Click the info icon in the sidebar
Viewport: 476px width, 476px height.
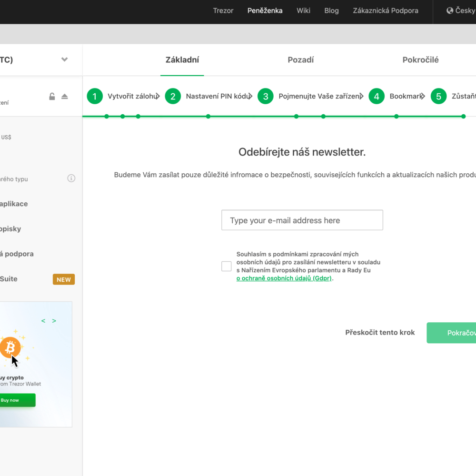click(71, 178)
